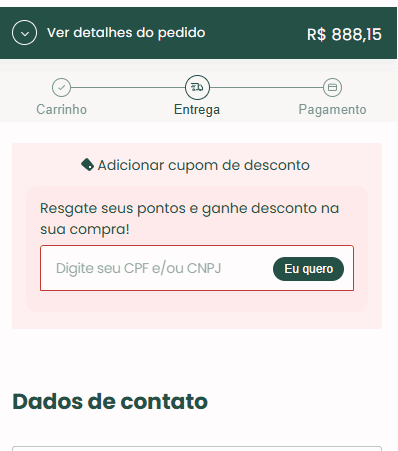Viewport: 398px width, 451px height.
Task: Click the "Dados de contato" heading
Action: [x=110, y=401]
